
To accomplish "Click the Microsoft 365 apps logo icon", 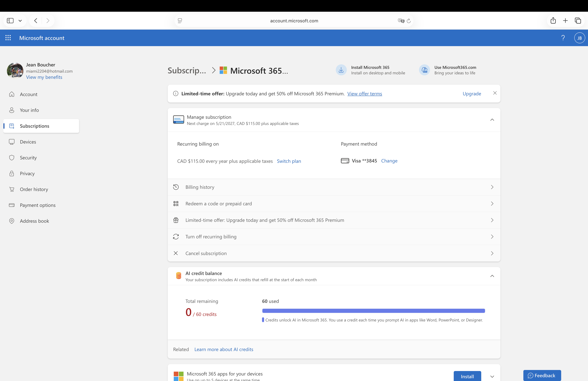I will pyautogui.click(x=179, y=376).
